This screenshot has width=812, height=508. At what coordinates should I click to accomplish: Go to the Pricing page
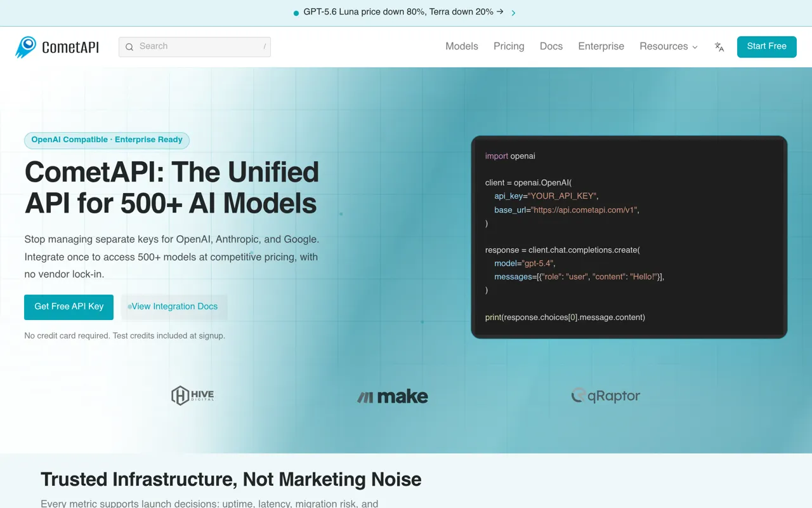click(509, 46)
